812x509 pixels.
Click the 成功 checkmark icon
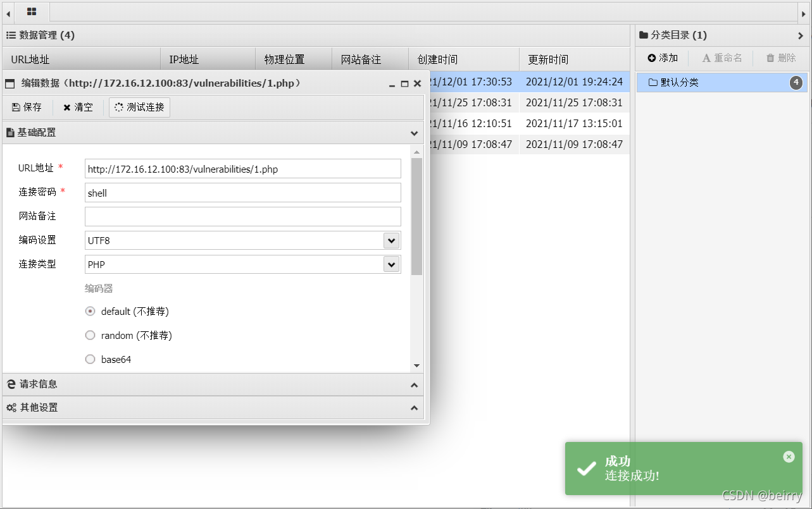pyautogui.click(x=587, y=469)
